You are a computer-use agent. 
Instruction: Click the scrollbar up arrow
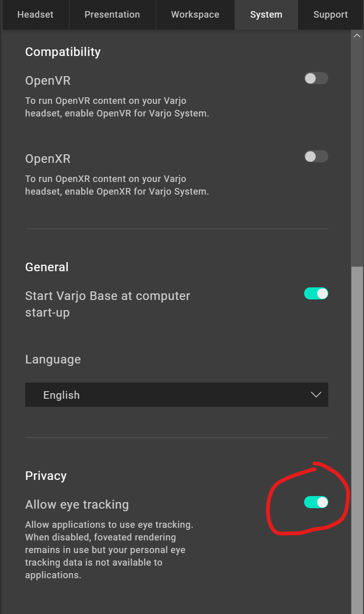click(357, 36)
